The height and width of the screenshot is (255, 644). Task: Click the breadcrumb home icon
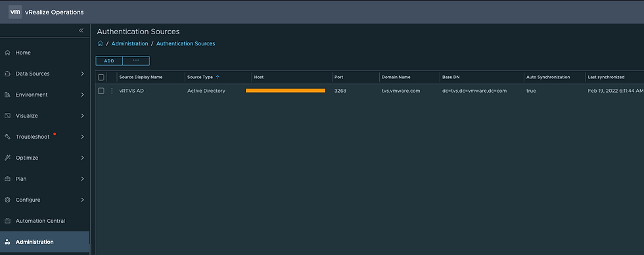100,43
